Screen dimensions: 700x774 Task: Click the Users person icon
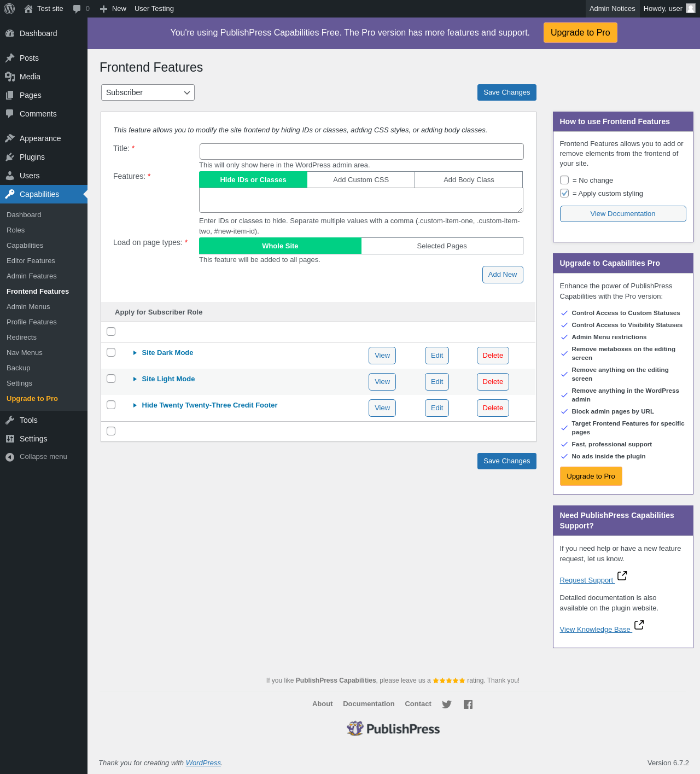(x=10, y=176)
